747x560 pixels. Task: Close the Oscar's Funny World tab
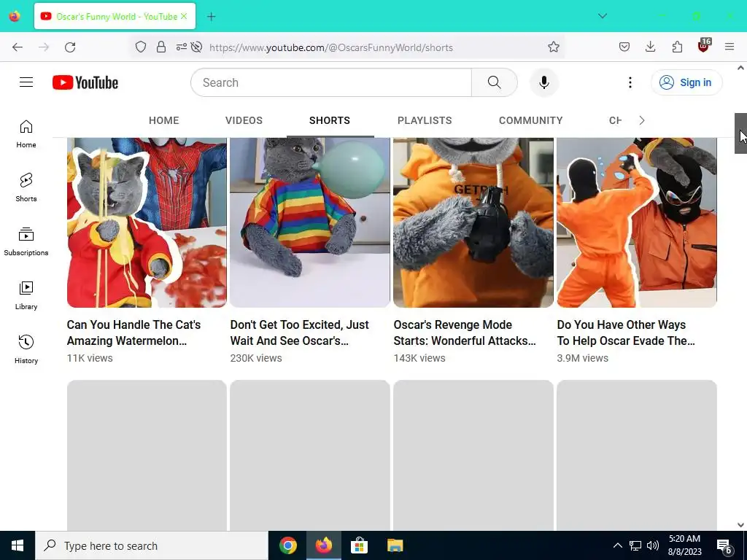(x=184, y=16)
